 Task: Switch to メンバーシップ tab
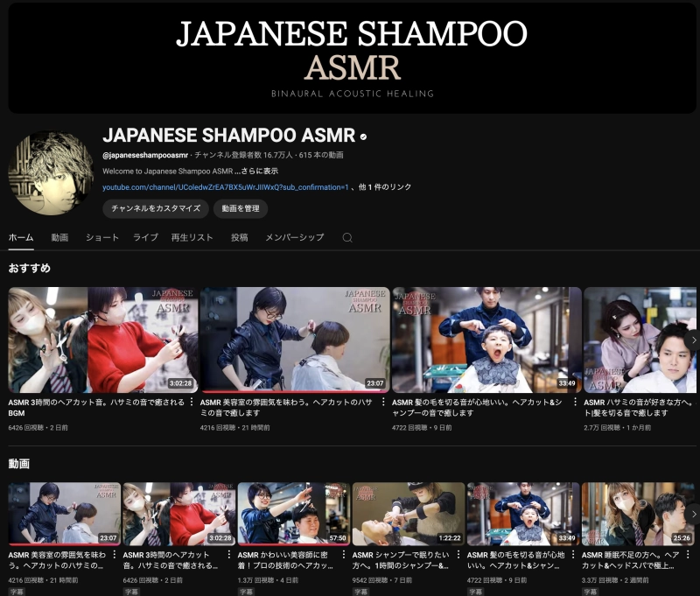295,237
